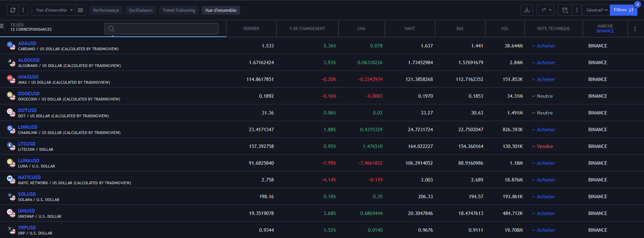This screenshot has height=238, width=644.
Task: Expand the Général screen dropdown
Action: [597, 10]
